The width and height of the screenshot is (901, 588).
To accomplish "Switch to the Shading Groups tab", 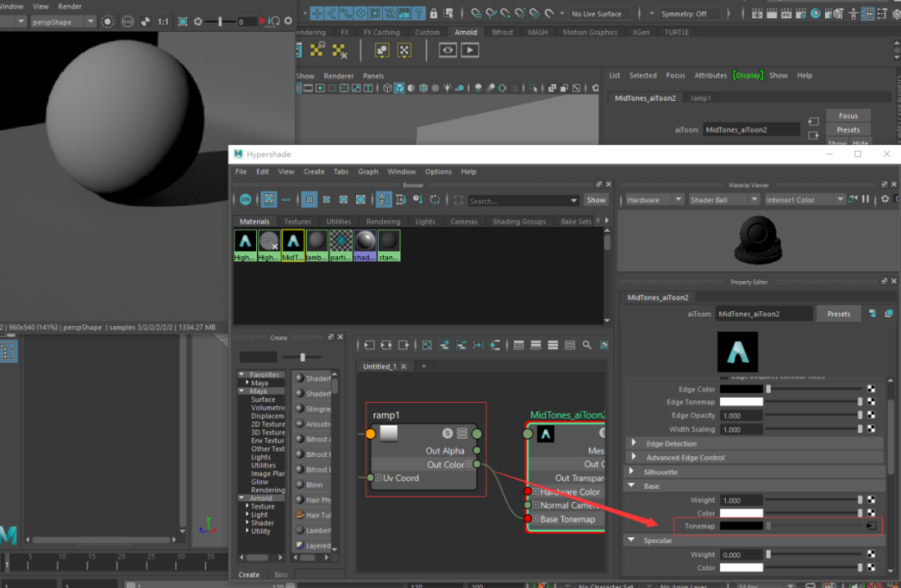I will click(519, 222).
